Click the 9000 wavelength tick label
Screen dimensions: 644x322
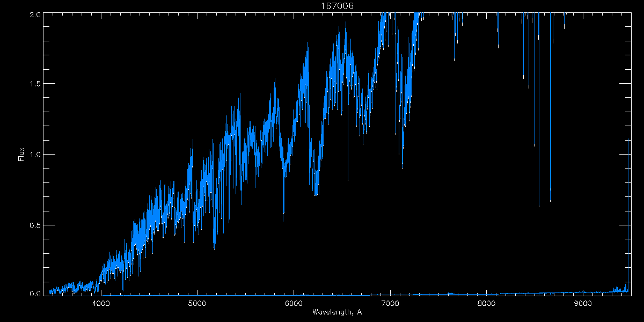point(583,303)
